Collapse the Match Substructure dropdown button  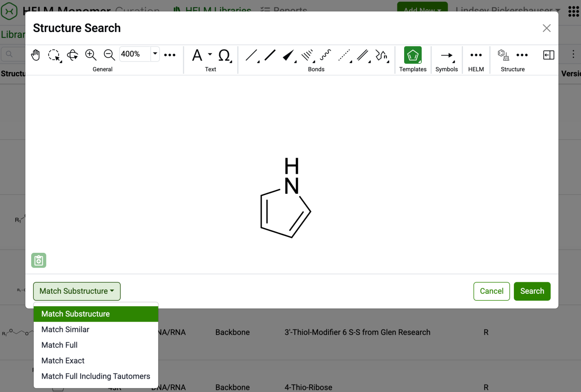point(77,291)
